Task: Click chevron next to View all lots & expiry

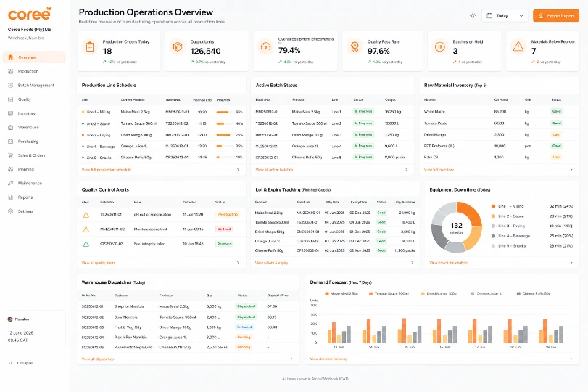Action: (x=412, y=263)
